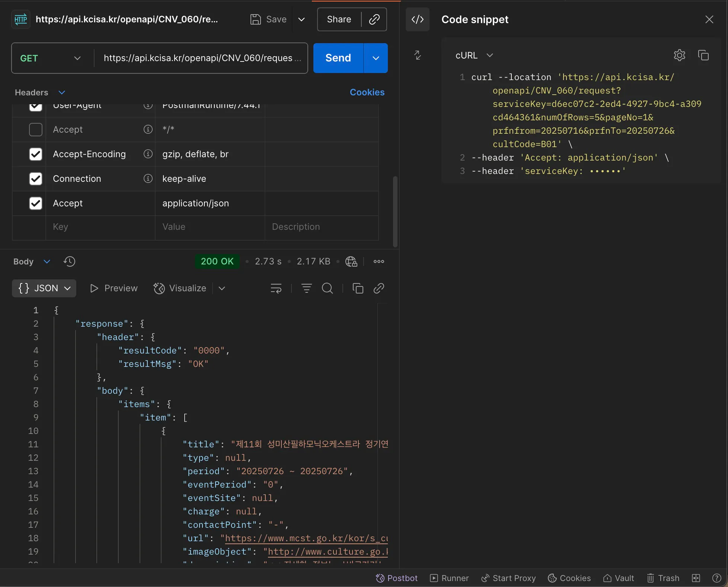Copy share link with chain icon
The image size is (728, 587).
[374, 19]
